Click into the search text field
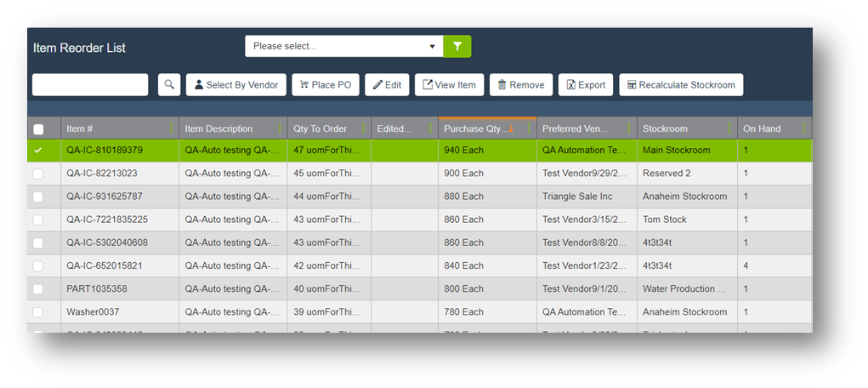 (90, 84)
